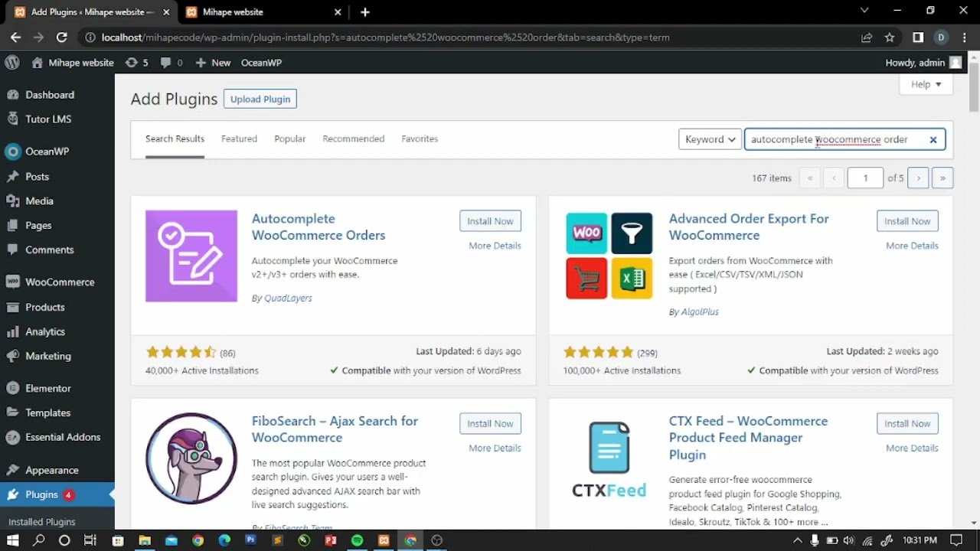
Task: Open the Keyword search type dropdown
Action: point(710,139)
